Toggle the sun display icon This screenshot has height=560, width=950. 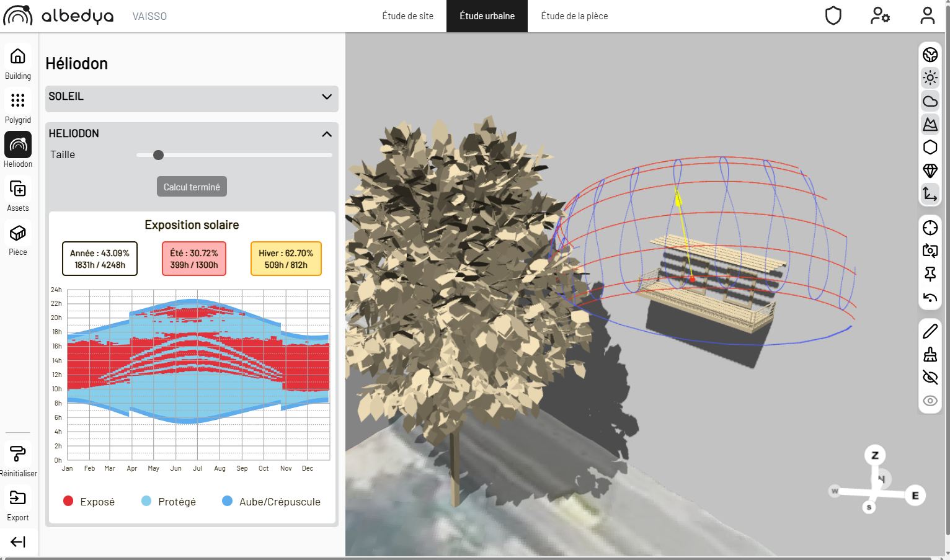tap(930, 78)
